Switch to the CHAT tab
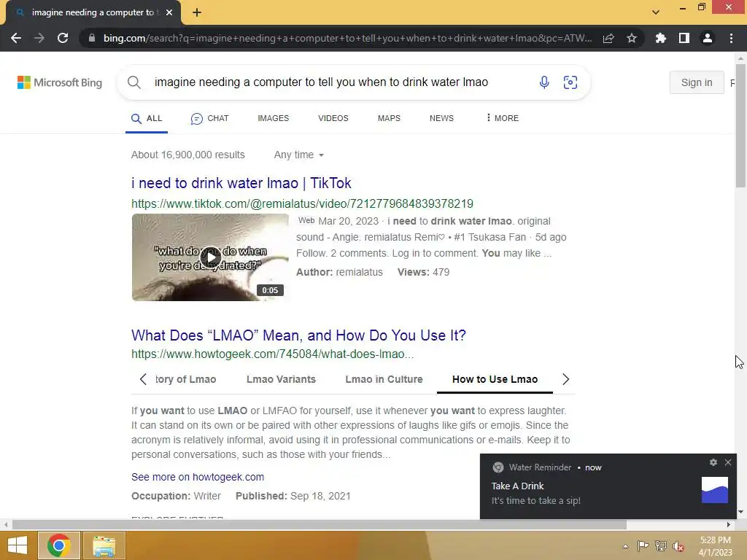Image resolution: width=747 pixels, height=560 pixels. coord(209,119)
